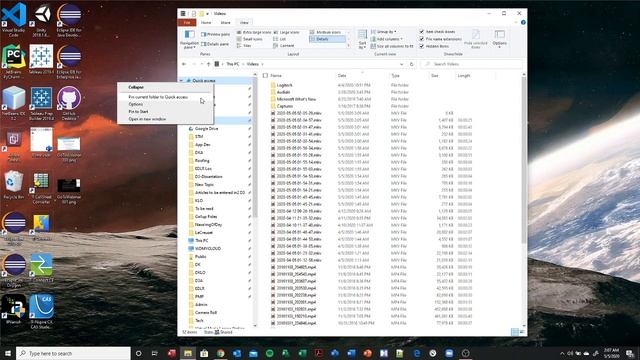Open the Windows Start button

point(8,353)
